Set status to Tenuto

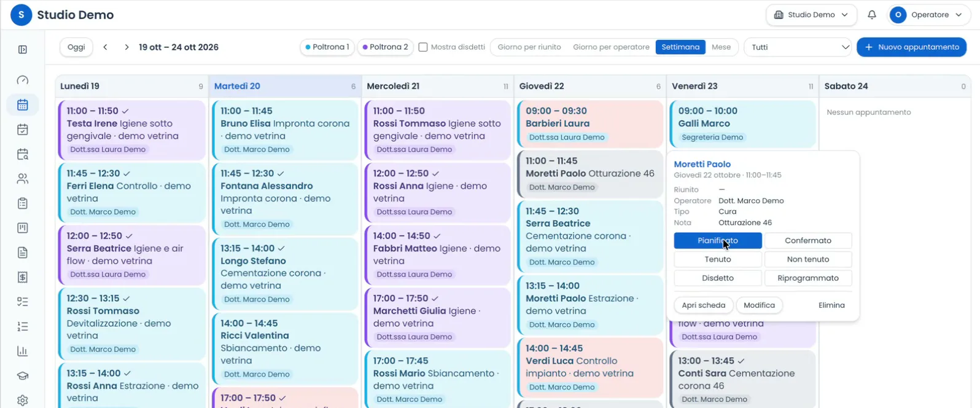click(718, 259)
